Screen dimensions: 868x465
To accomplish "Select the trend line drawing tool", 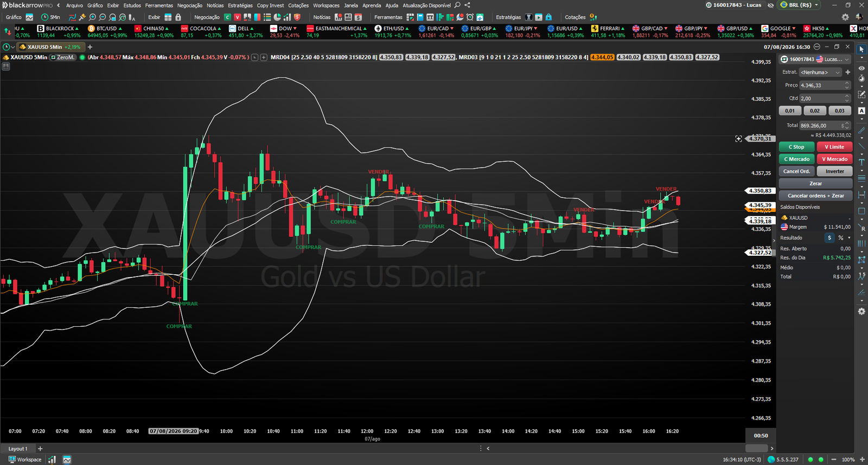I will (861, 146).
